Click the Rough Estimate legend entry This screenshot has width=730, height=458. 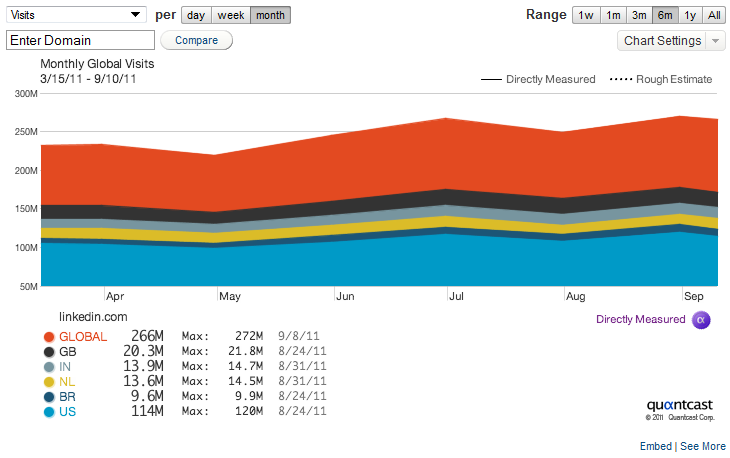(661, 79)
